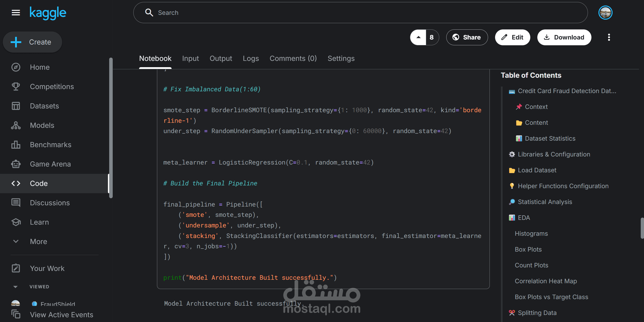Click the Kaggle logo
This screenshot has height=322, width=644.
pyautogui.click(x=48, y=13)
